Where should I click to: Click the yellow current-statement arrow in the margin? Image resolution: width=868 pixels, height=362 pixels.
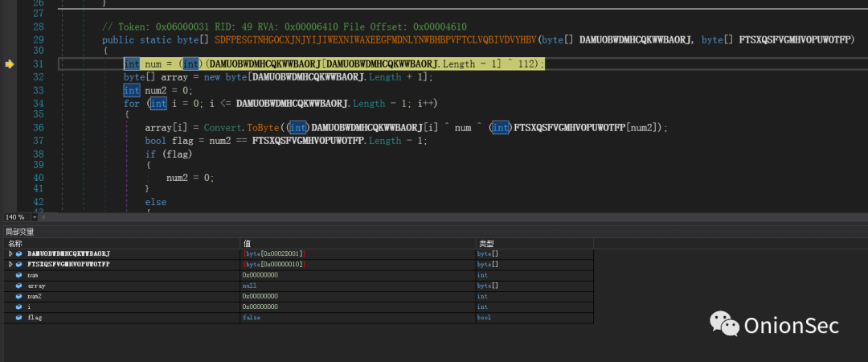coord(10,64)
